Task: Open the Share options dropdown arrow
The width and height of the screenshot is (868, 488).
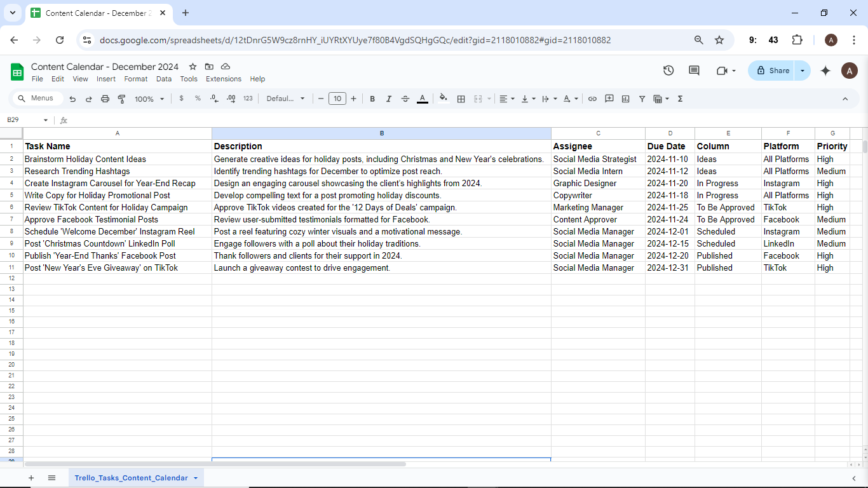Action: [x=803, y=71]
